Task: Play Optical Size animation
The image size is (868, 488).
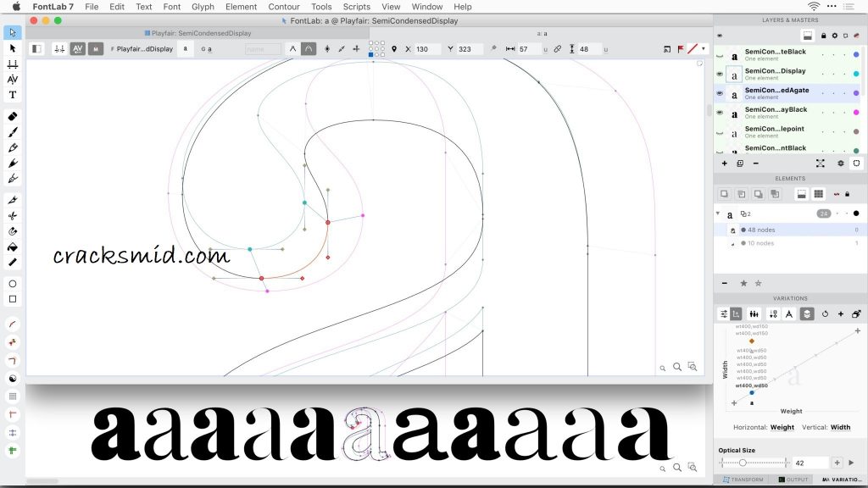Action: click(851, 463)
